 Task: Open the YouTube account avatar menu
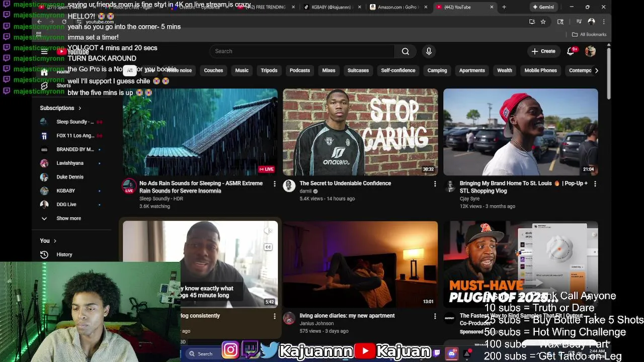click(x=590, y=51)
